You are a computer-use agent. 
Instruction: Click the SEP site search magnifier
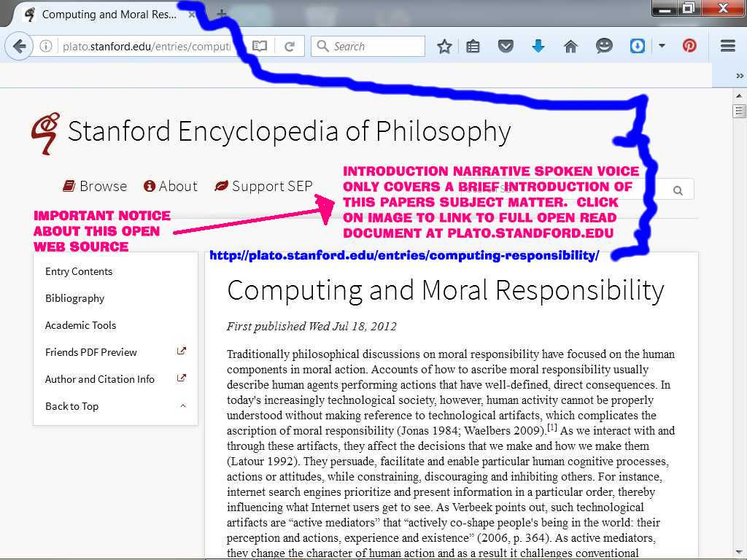point(678,190)
